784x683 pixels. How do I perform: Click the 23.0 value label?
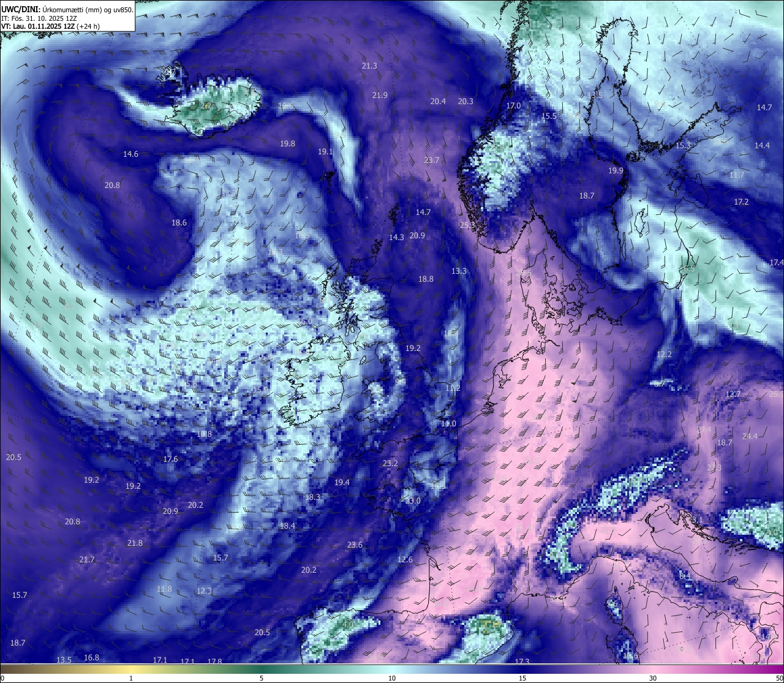(x=413, y=500)
